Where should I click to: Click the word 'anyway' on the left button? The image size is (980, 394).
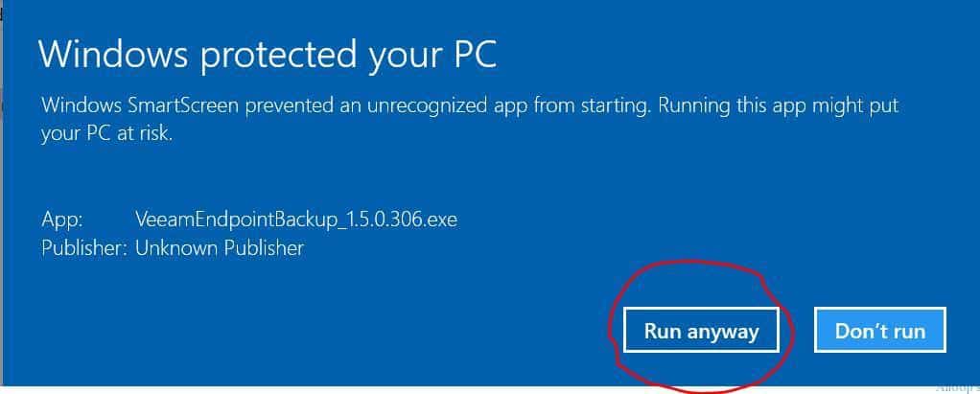tap(722, 332)
